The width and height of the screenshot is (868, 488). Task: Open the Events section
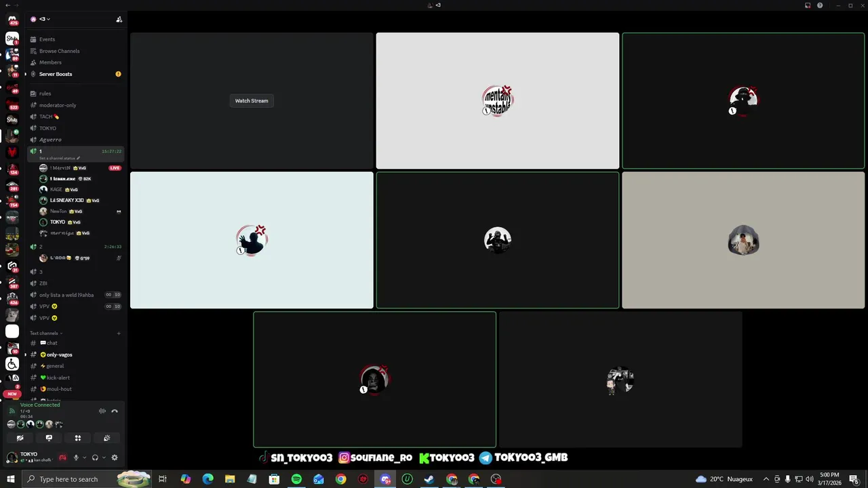pyautogui.click(x=75, y=39)
